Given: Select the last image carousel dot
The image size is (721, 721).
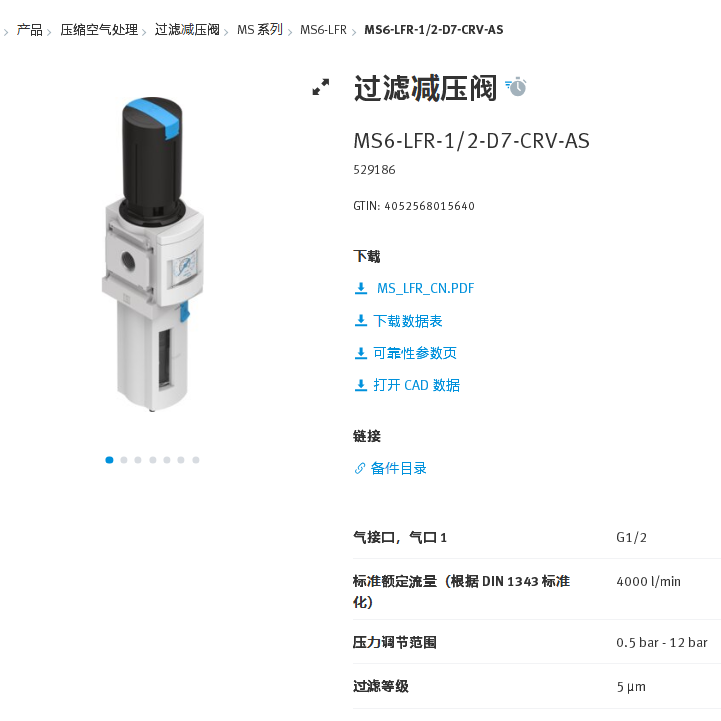Looking at the screenshot, I should (x=196, y=460).
